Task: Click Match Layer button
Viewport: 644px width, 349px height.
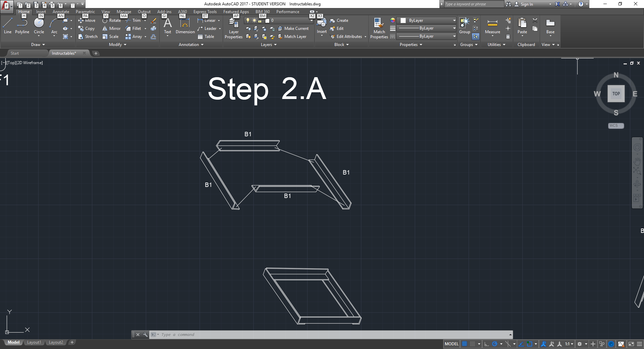Action: (292, 37)
